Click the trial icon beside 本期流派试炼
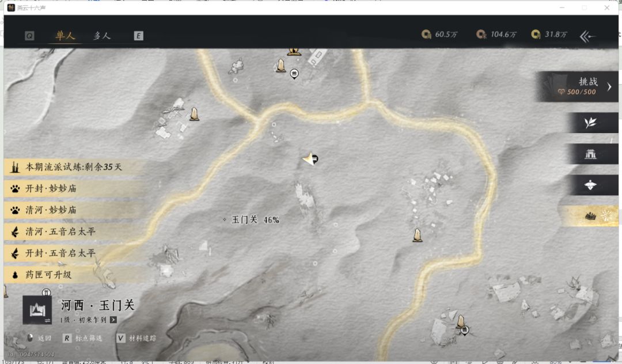This screenshot has width=622, height=364. 15,167
